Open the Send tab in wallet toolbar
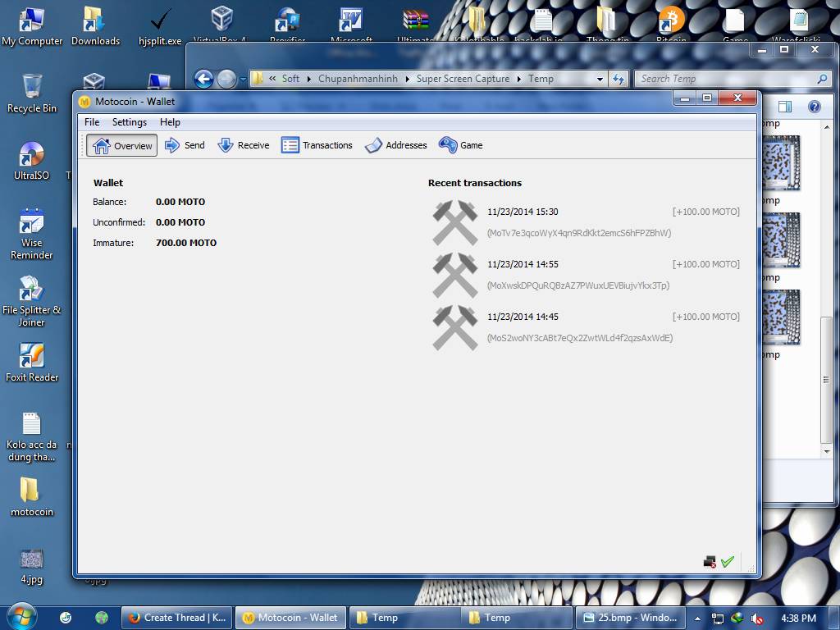The height and width of the screenshot is (630, 840). click(185, 145)
